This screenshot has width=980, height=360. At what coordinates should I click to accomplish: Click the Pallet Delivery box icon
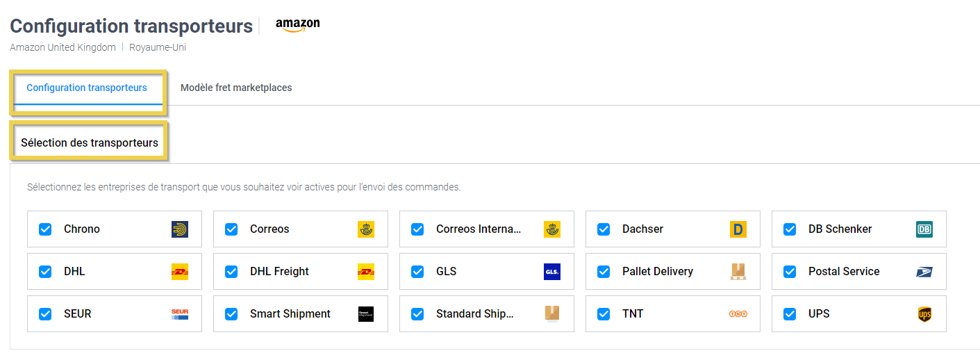tap(738, 272)
